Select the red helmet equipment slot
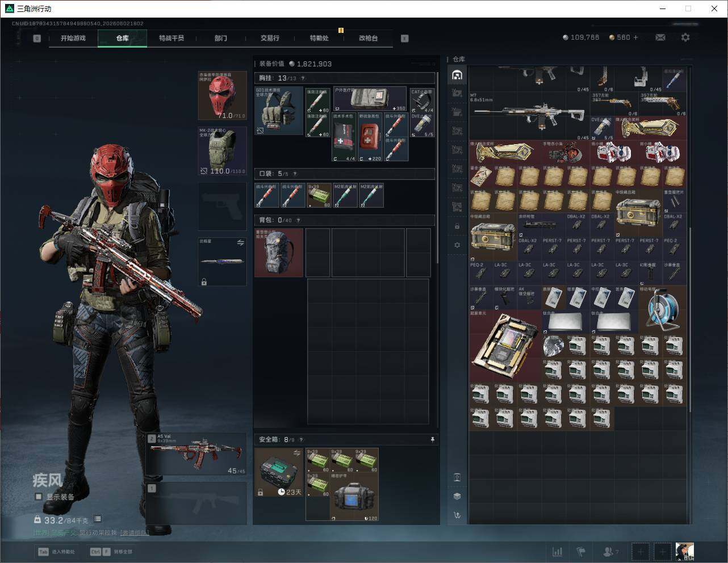The image size is (728, 563). pos(223,95)
